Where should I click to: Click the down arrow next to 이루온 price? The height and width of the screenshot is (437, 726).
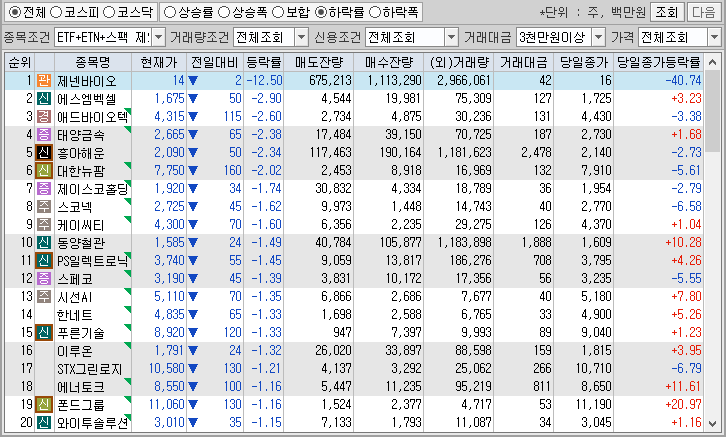click(193, 351)
